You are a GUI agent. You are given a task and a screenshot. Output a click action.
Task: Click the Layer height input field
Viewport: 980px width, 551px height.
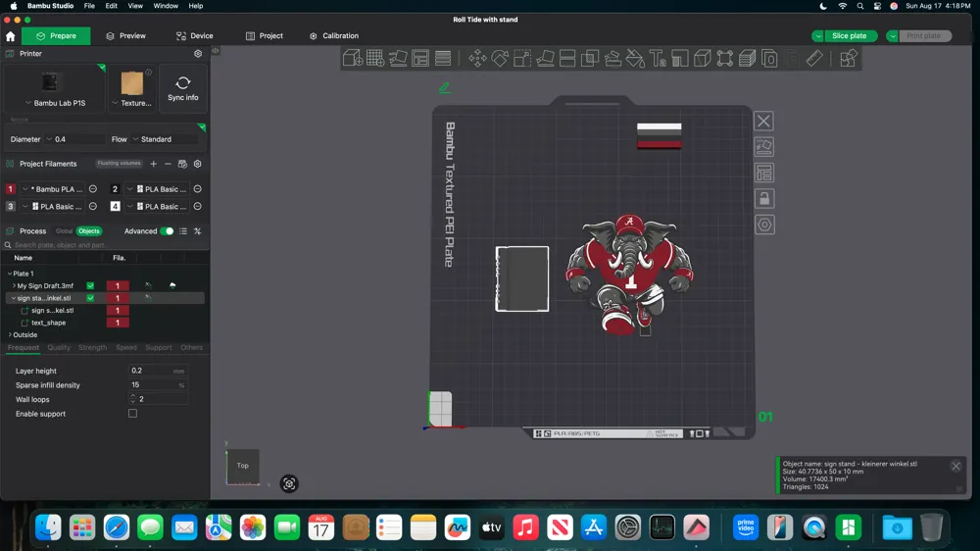point(158,371)
